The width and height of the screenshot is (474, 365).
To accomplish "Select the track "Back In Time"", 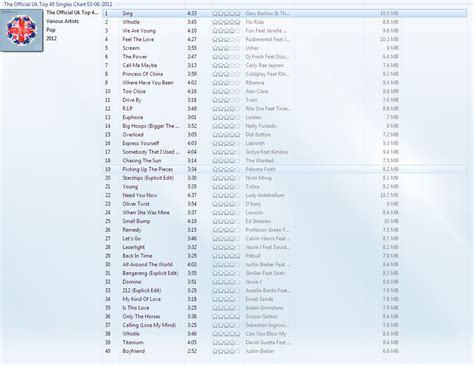I will pyautogui.click(x=137, y=256).
